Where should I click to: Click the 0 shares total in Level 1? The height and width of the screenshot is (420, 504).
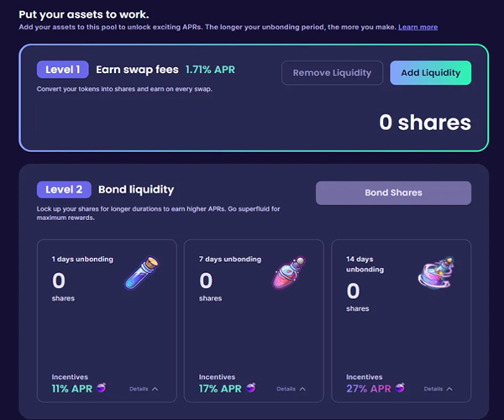425,123
